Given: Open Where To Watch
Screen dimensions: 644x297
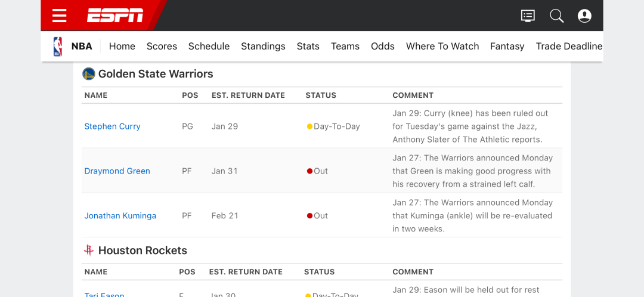Looking at the screenshot, I should (442, 47).
